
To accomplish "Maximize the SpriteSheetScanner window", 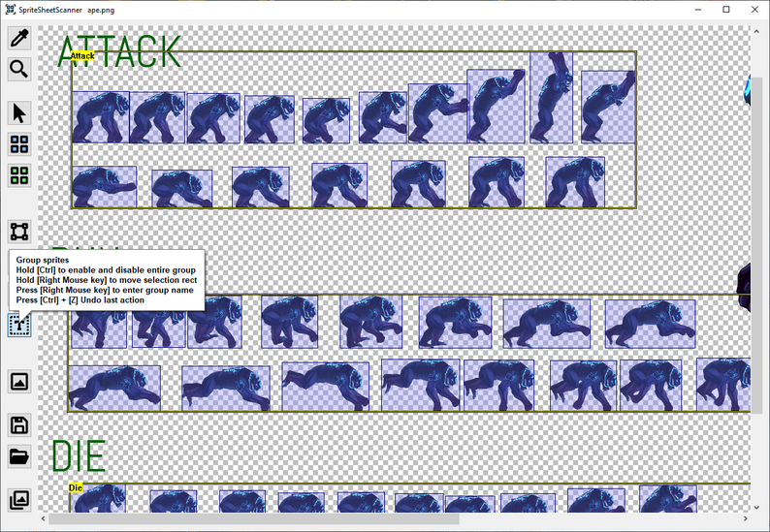I will tap(726, 10).
